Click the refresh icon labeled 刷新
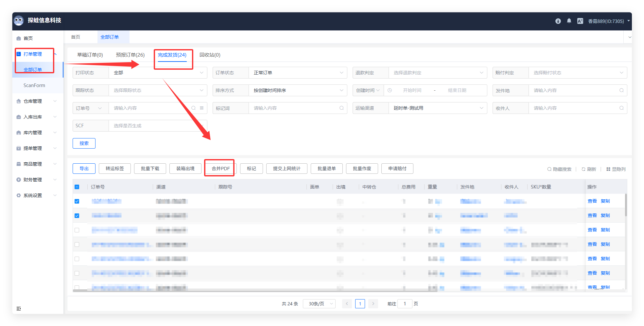Image resolution: width=644 pixels, height=326 pixels. (x=583, y=169)
